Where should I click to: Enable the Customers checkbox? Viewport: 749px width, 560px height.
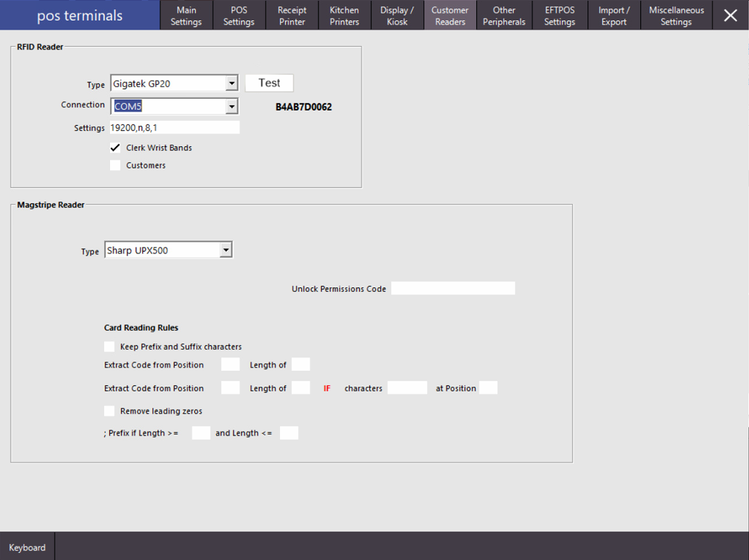[x=116, y=165]
